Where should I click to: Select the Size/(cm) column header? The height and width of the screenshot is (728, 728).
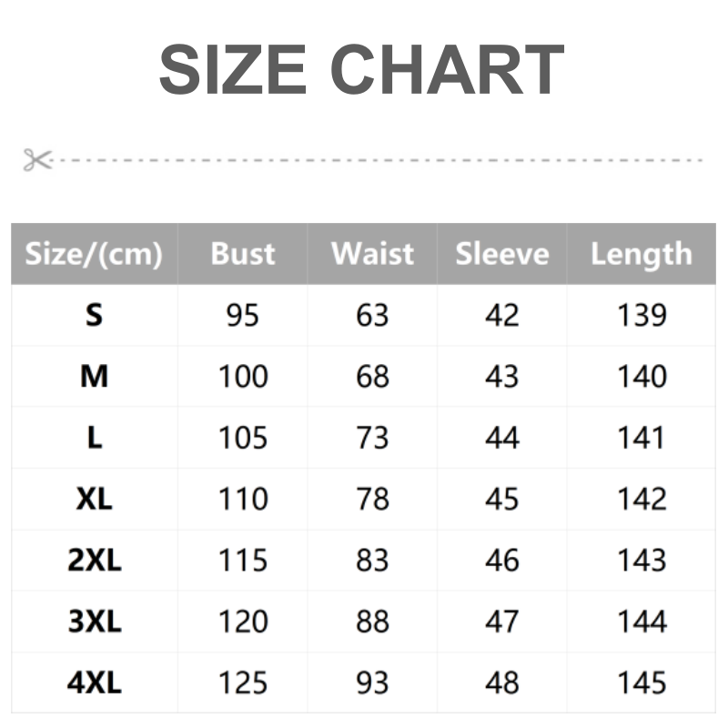(x=94, y=254)
